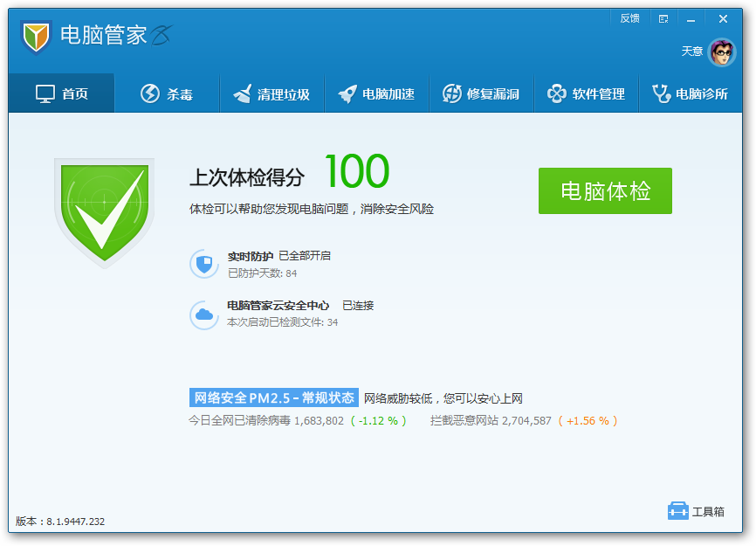Click the user avatar picture
The image size is (756, 546).
point(722,52)
